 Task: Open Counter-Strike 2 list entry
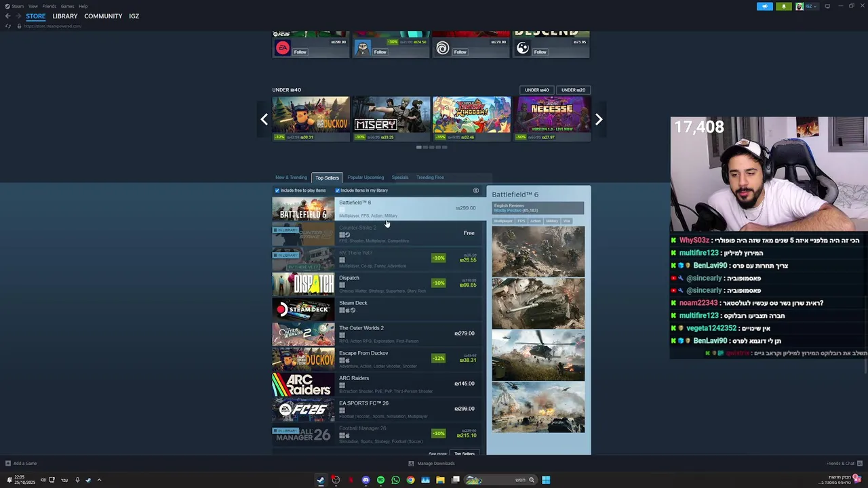[x=378, y=233]
